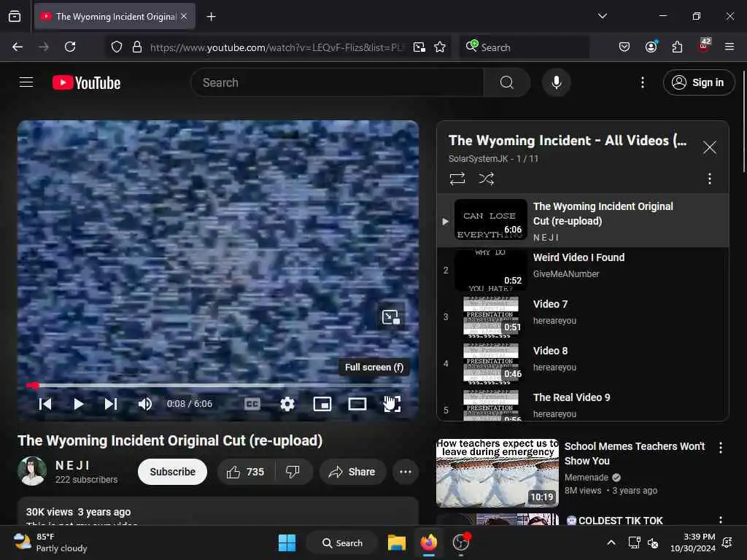Open options for COLDEST TIK TOK recommendation
The height and width of the screenshot is (560, 747).
click(720, 519)
